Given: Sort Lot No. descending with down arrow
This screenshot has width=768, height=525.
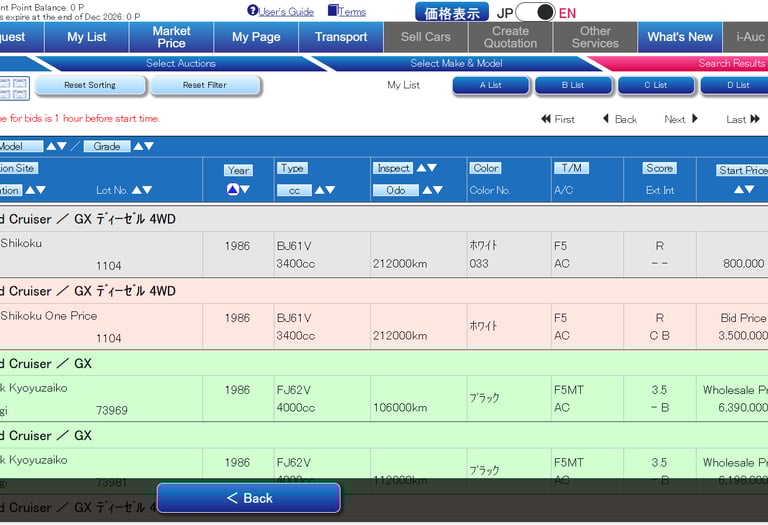Looking at the screenshot, I should click(x=147, y=190).
